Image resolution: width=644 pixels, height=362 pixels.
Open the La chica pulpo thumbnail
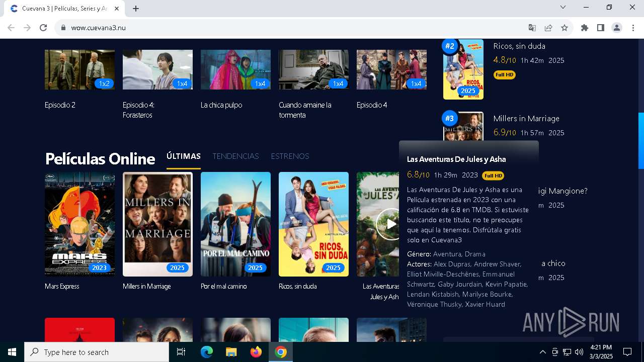click(x=235, y=69)
